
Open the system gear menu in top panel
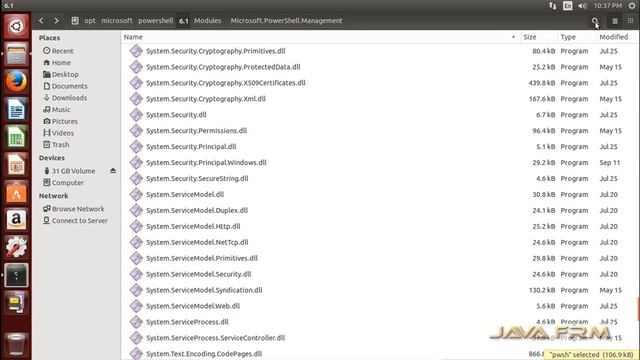tap(632, 6)
